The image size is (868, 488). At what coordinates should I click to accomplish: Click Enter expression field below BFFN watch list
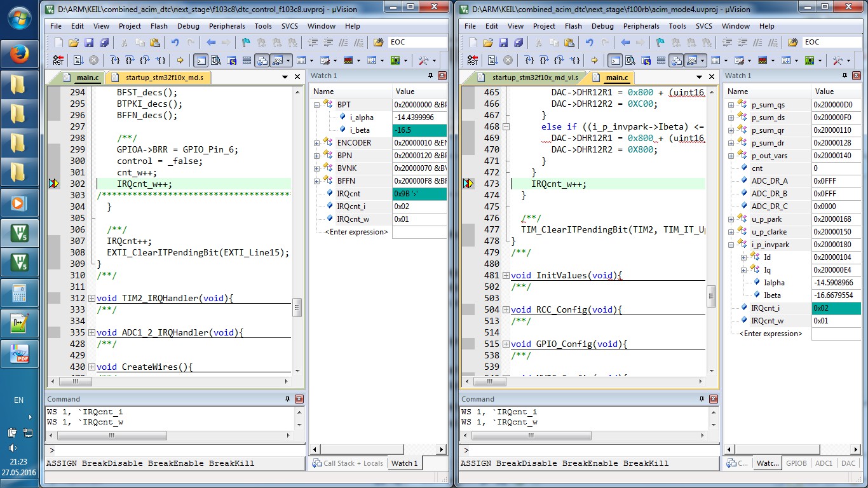pyautogui.click(x=356, y=232)
